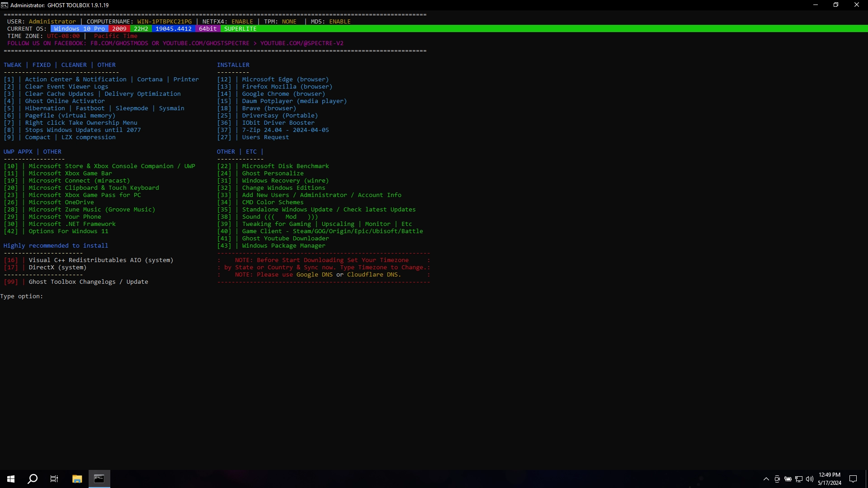Click the volume speaker tray icon
Screen dimensions: 868x488
(809, 479)
